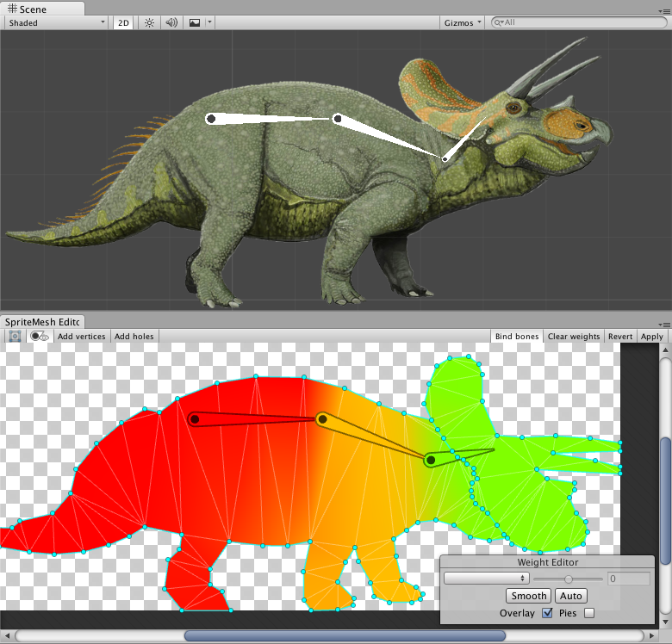
Task: Toggle scene audio speaker icon
Action: pyautogui.click(x=171, y=23)
